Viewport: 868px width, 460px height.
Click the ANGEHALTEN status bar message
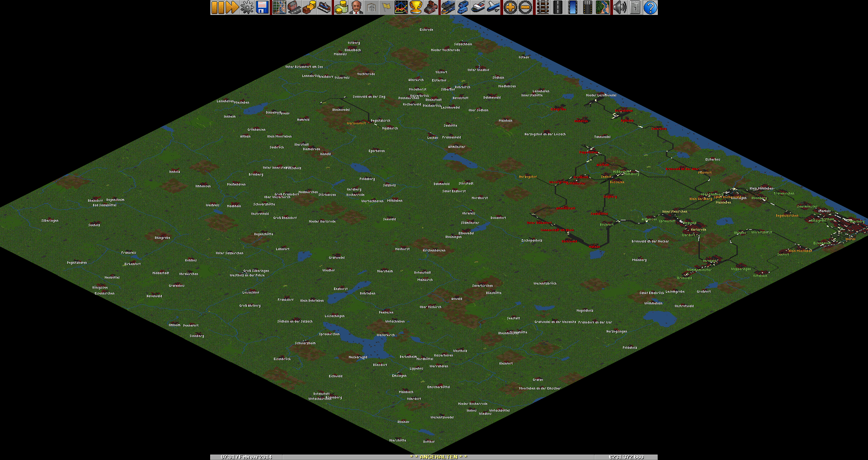[439, 457]
